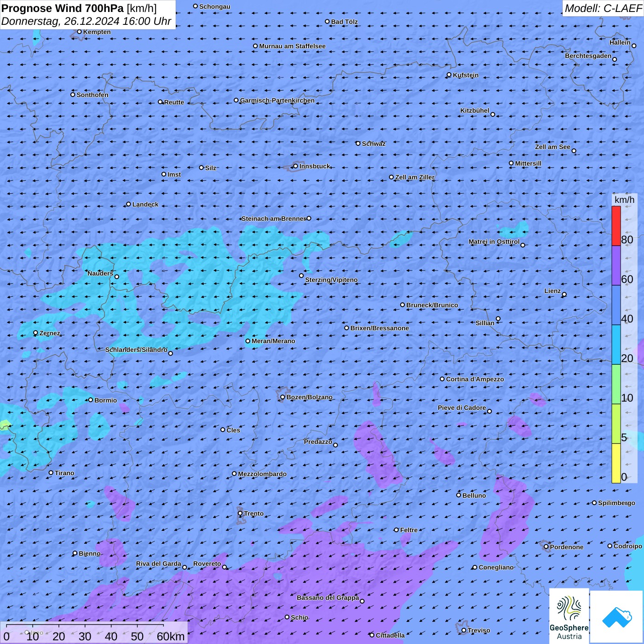The width and height of the screenshot is (644, 644).
Task: Click the blue cloud logo icon
Action: 617,617
